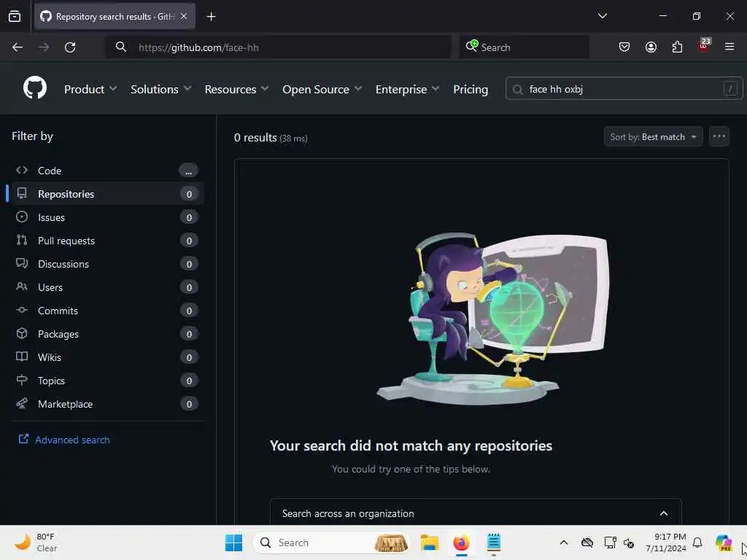Viewport: 747px width, 560px height.
Task: Open the Resources dropdown
Action: click(x=237, y=89)
